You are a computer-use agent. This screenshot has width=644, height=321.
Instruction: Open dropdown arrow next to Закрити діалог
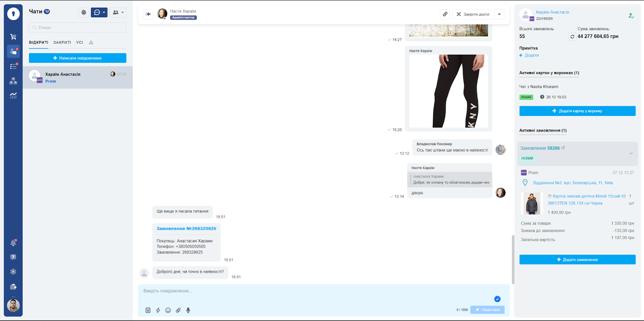click(499, 14)
